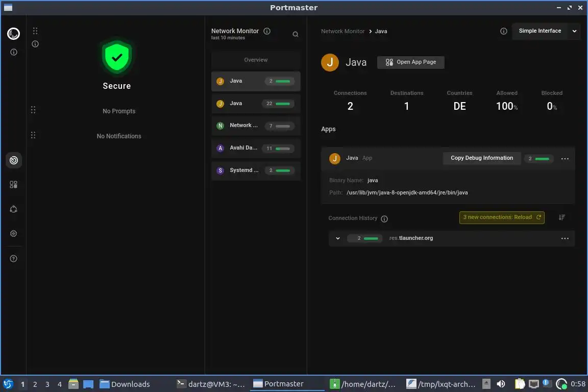The image size is (588, 392).
Task: Click the Blocked 0% value
Action: [x=552, y=107]
